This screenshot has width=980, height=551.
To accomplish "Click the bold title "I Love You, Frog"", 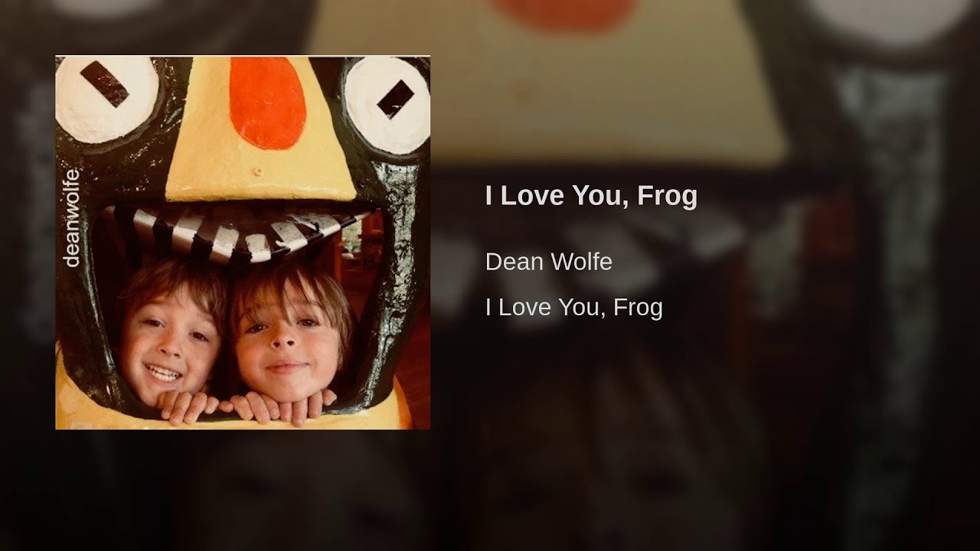I will 591,197.
